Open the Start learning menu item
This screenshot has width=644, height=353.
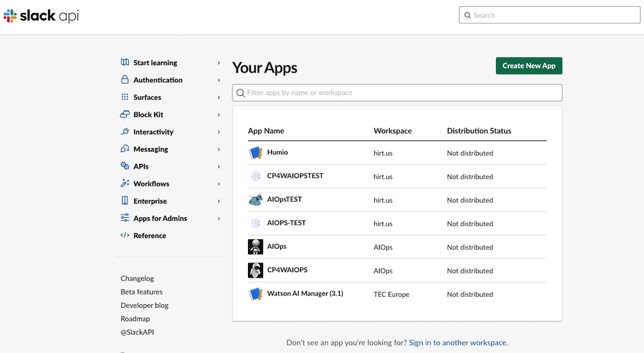coord(156,62)
